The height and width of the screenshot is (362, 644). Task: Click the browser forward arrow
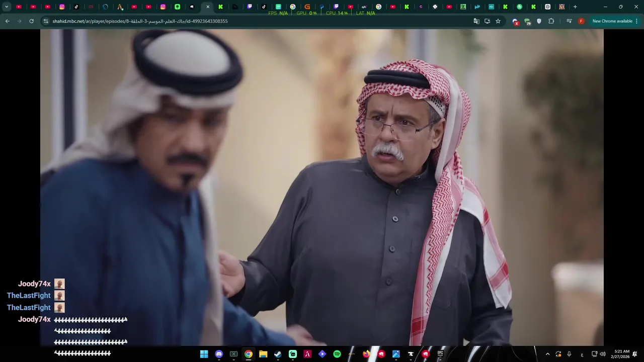point(19,21)
